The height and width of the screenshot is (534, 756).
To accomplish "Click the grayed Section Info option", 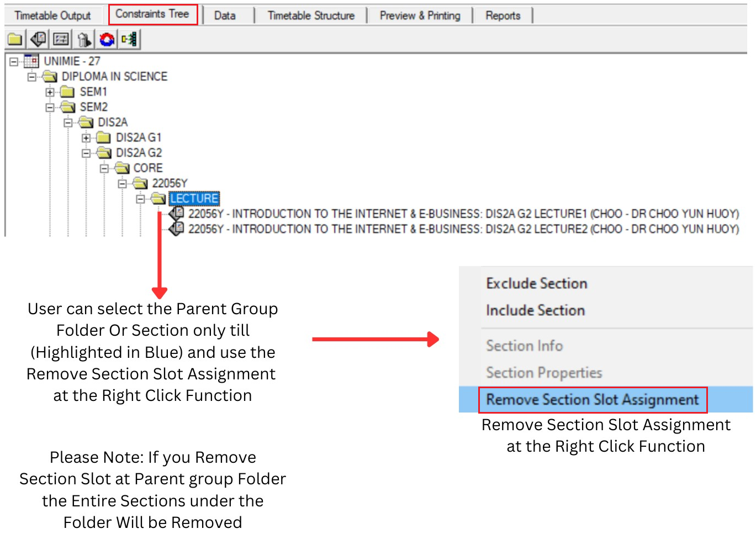I will pos(524,346).
